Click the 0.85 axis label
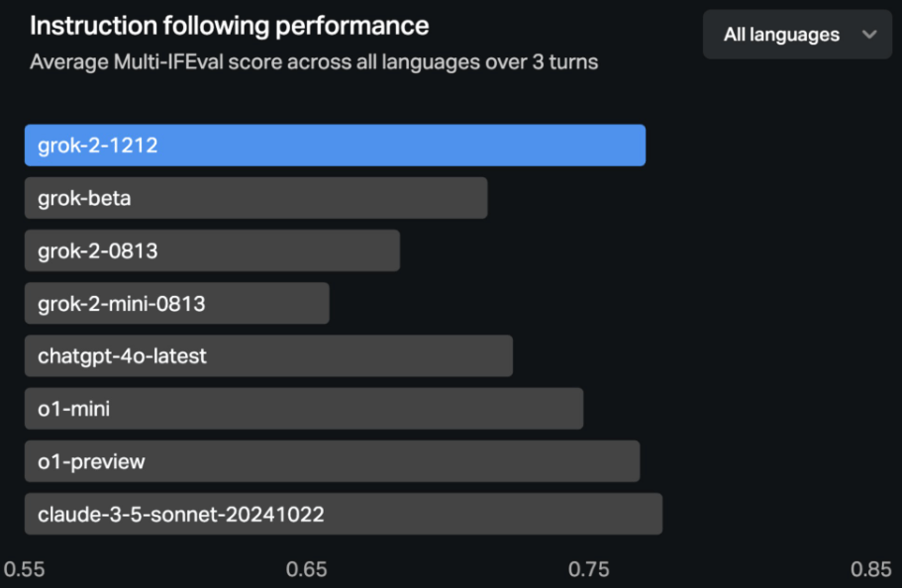This screenshot has width=902, height=588. [870, 569]
